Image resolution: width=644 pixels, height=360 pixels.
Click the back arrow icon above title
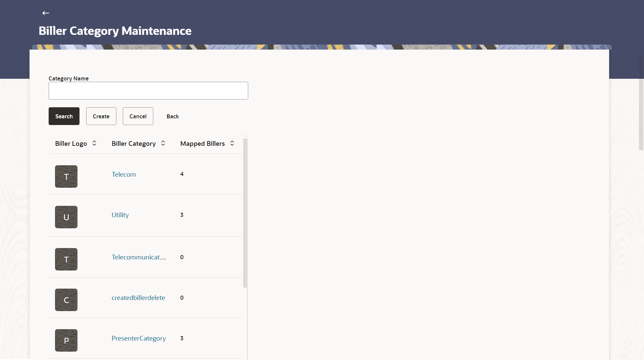click(x=46, y=13)
